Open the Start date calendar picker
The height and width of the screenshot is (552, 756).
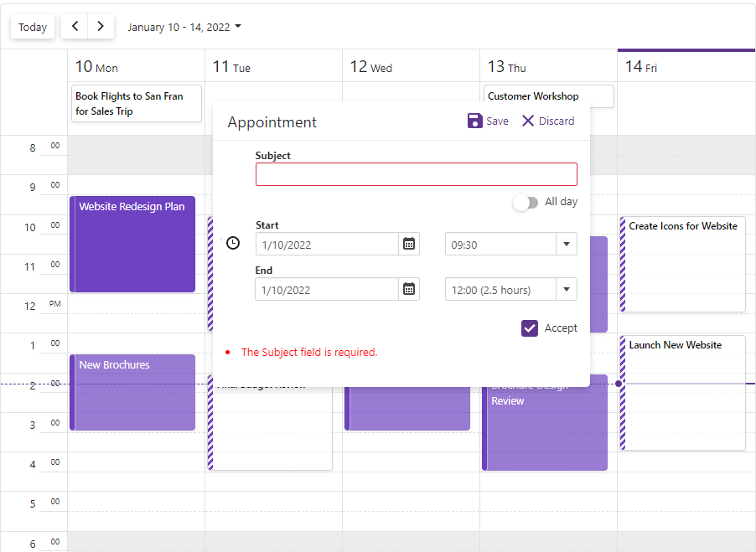tap(408, 244)
